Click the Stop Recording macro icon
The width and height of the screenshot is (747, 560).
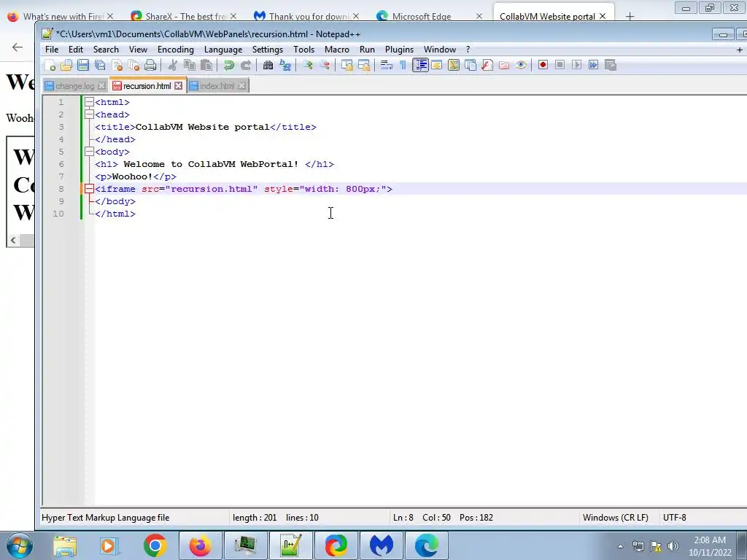coord(560,65)
